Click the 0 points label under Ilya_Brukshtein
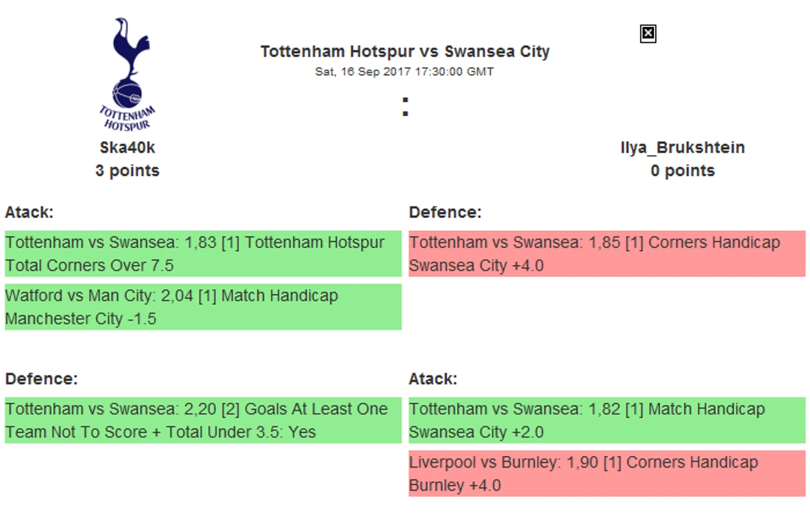Screen dimensions: 810x532 (x=682, y=171)
